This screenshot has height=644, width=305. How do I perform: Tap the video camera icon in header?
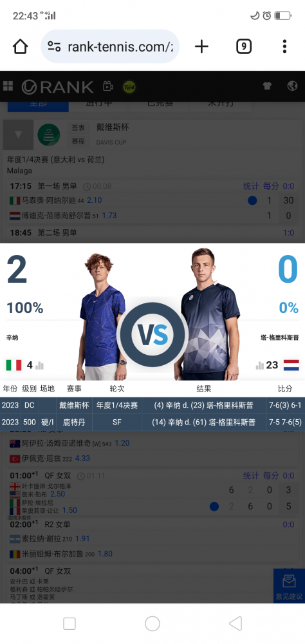(108, 86)
